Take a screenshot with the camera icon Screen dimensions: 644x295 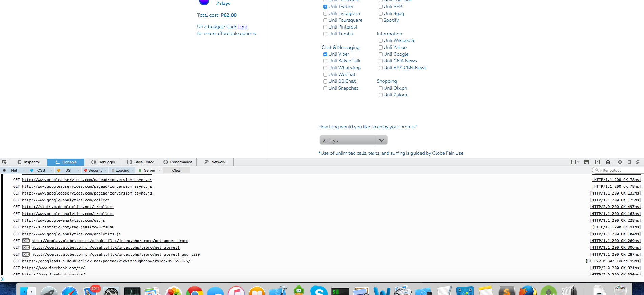608,162
